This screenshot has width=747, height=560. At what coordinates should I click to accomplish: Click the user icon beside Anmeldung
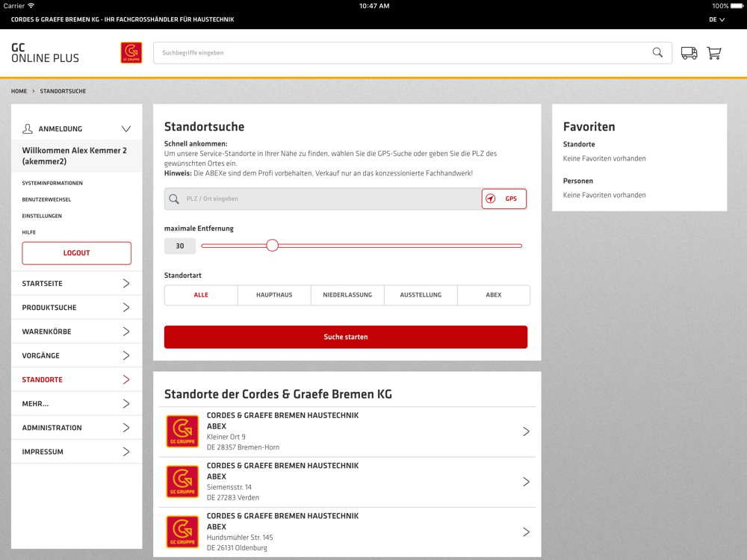(x=28, y=128)
